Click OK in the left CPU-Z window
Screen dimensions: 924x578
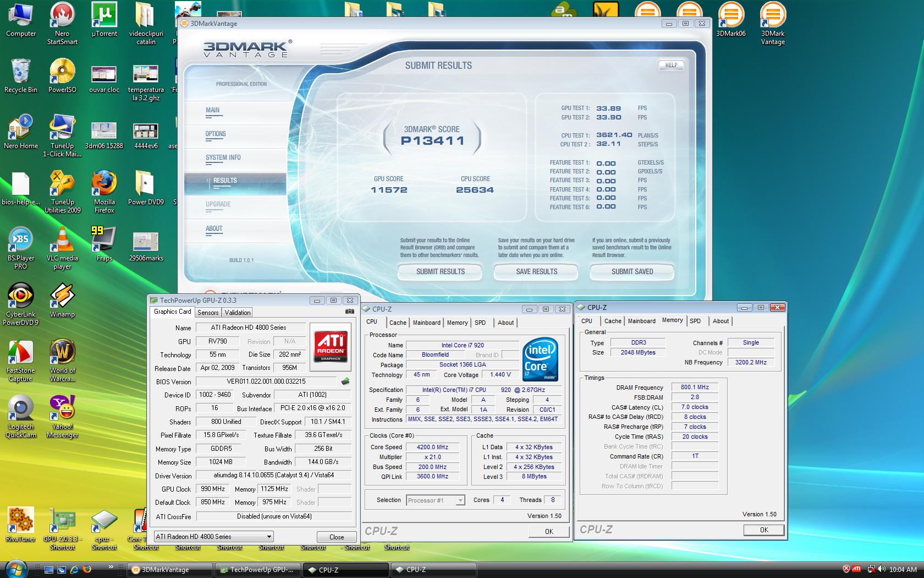(x=549, y=532)
